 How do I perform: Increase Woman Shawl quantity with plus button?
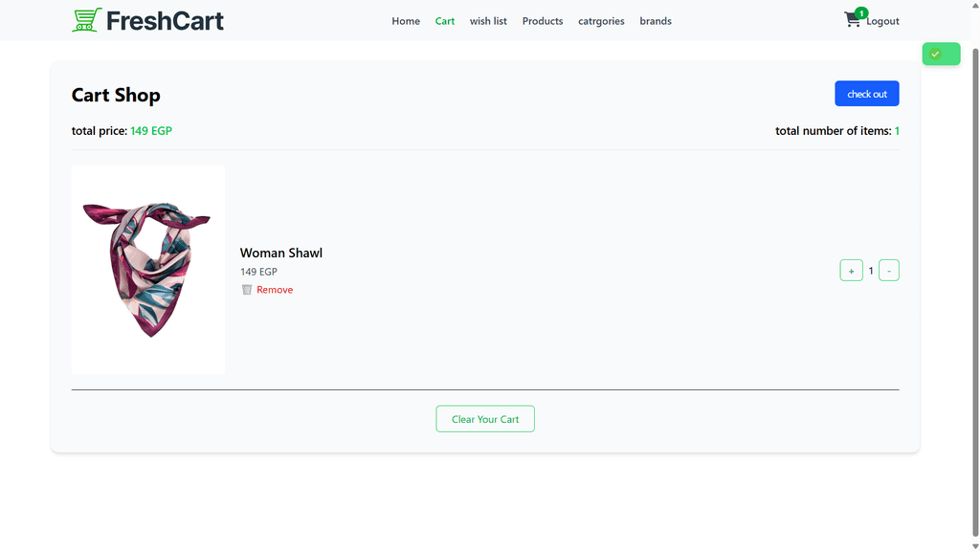[851, 271]
